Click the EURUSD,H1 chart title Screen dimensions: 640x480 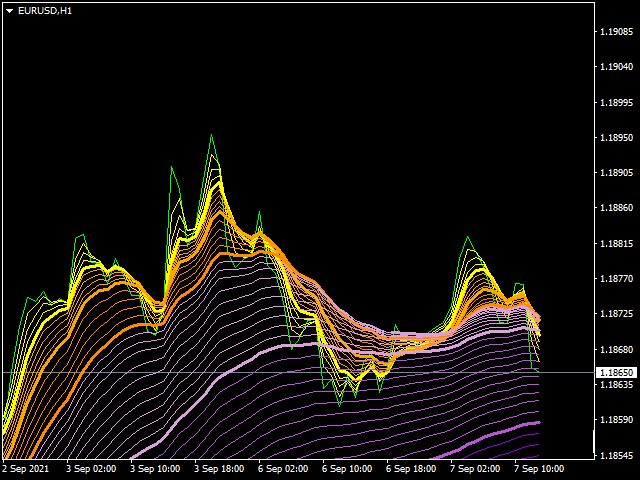(45, 11)
